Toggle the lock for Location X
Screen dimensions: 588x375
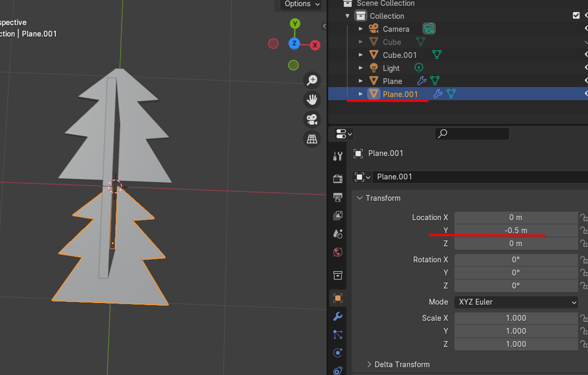(584, 217)
